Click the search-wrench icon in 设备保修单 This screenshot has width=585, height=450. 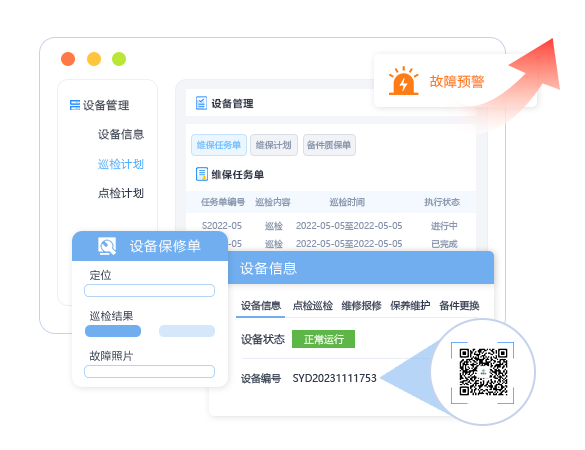[107, 246]
